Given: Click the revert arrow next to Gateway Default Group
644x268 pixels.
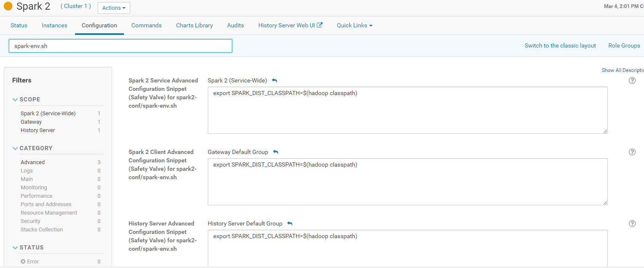Looking at the screenshot, I should pyautogui.click(x=276, y=152).
